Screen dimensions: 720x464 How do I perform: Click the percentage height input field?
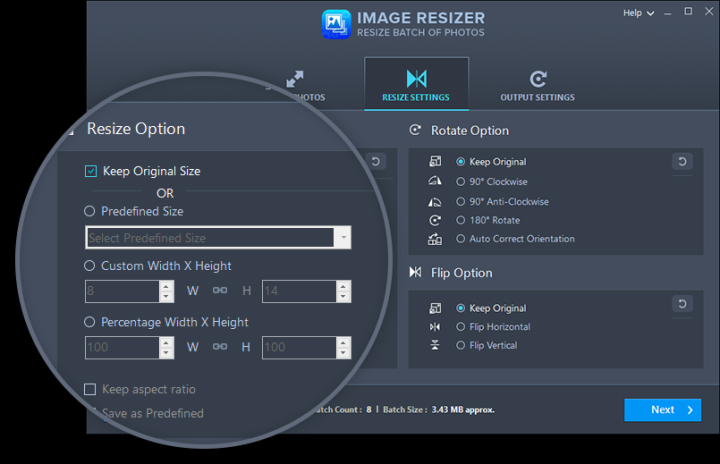pyautogui.click(x=299, y=347)
